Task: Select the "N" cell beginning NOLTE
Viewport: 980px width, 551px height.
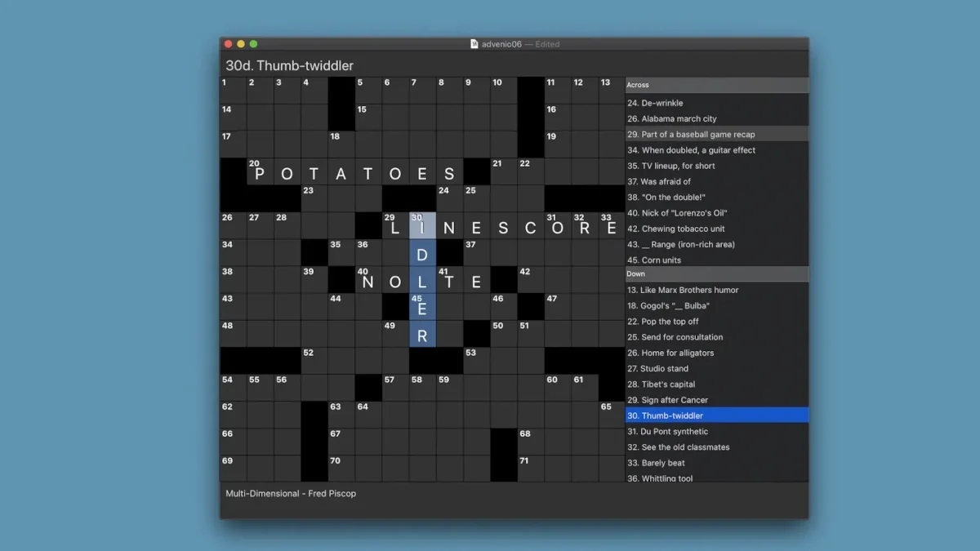Action: [x=368, y=282]
